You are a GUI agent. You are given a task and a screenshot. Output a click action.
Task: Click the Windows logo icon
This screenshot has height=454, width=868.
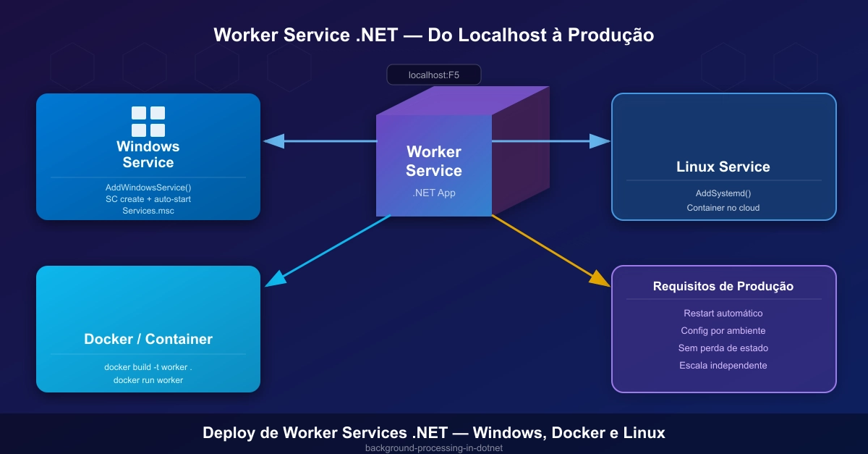click(148, 122)
